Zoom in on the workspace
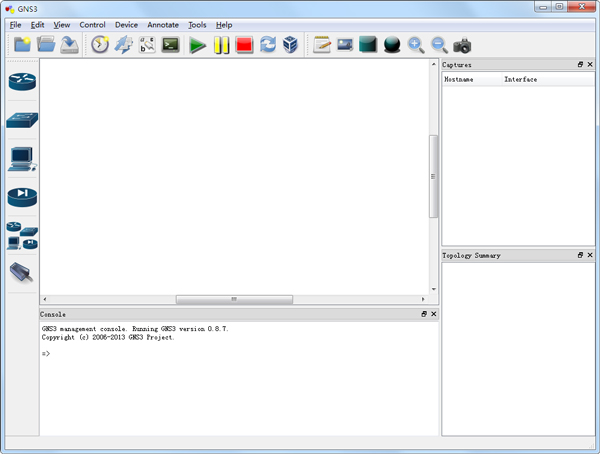Screen dimensions: 600x454 coord(416,45)
